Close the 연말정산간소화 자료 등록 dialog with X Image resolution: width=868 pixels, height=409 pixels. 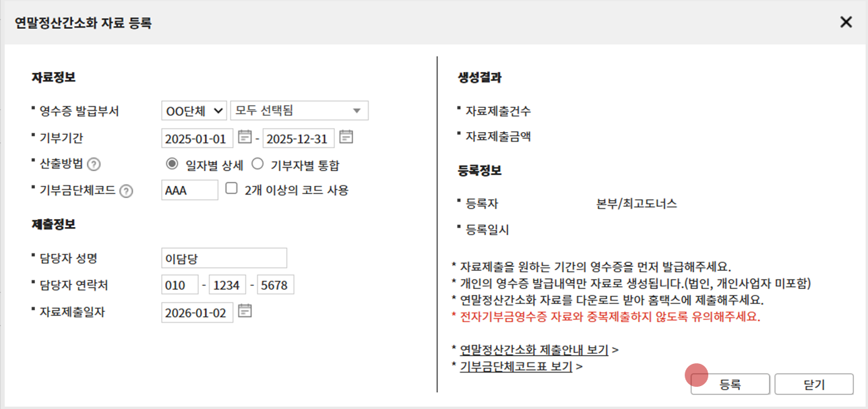pyautogui.click(x=846, y=22)
